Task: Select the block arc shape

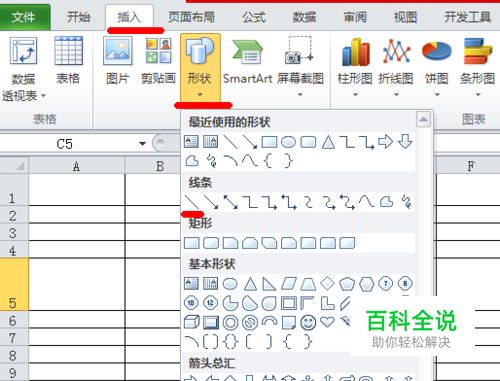Action: tap(269, 321)
